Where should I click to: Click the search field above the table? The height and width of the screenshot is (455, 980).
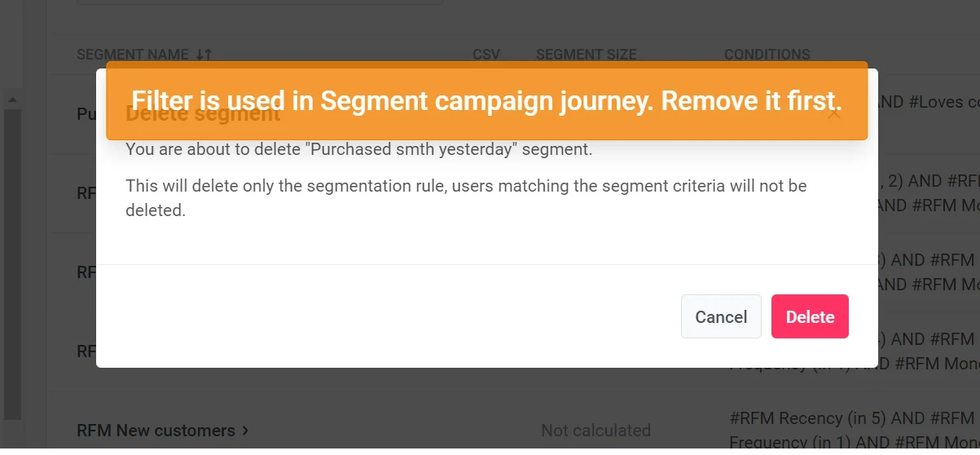click(259, 2)
